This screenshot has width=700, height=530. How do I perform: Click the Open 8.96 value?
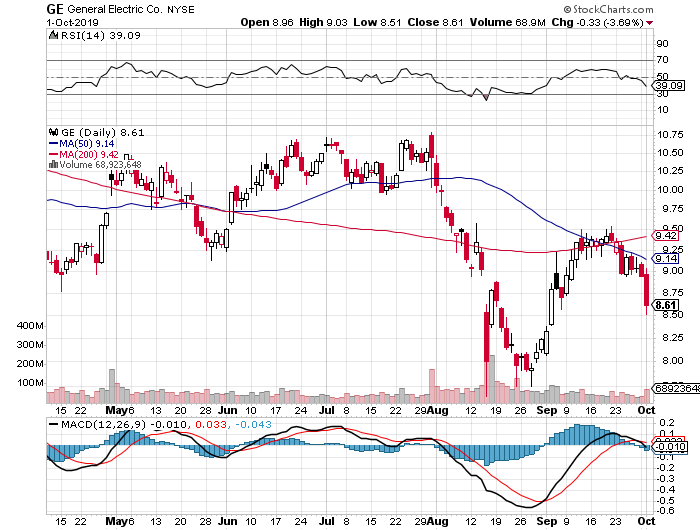pos(267,22)
